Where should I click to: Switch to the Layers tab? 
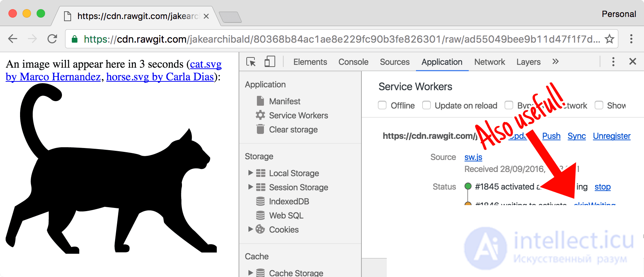529,62
